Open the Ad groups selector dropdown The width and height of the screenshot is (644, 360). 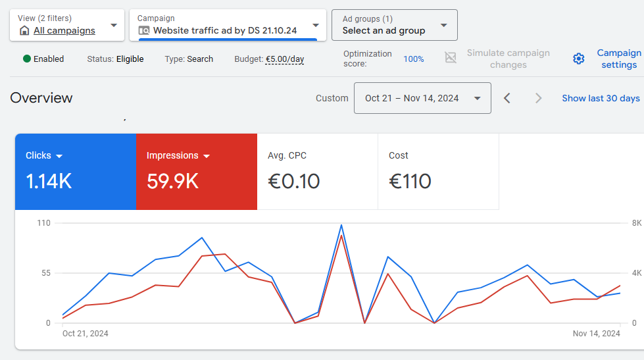[x=394, y=25]
